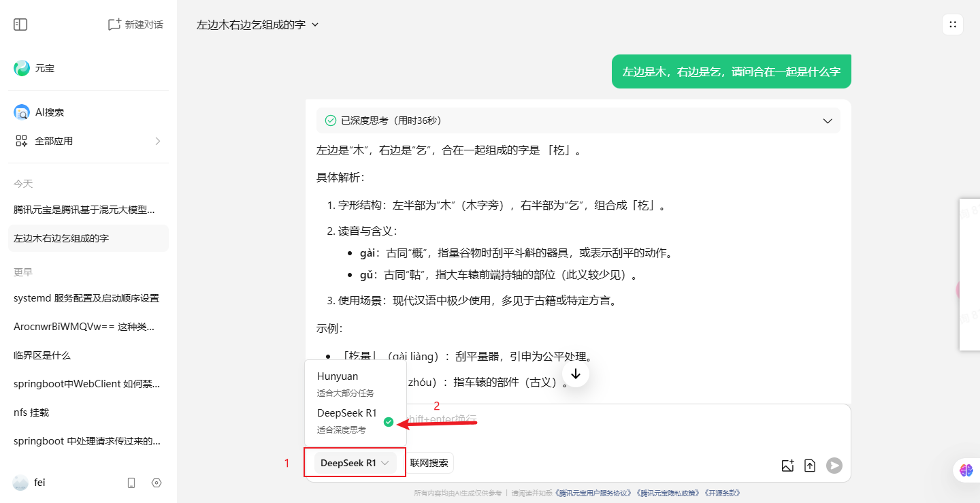The image size is (980, 503).
Task: Open chat ArocnwrBiWMQVw== 这种类
Action: point(88,327)
